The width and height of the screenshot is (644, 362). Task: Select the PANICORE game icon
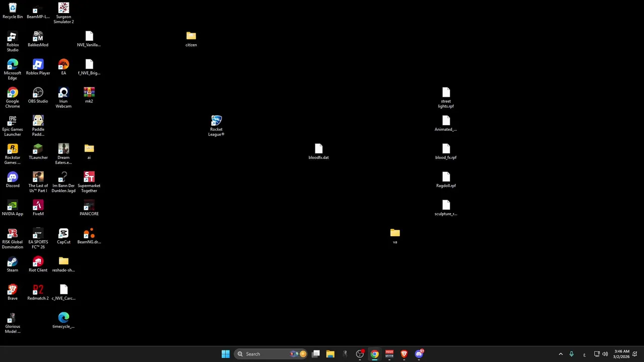tap(89, 208)
